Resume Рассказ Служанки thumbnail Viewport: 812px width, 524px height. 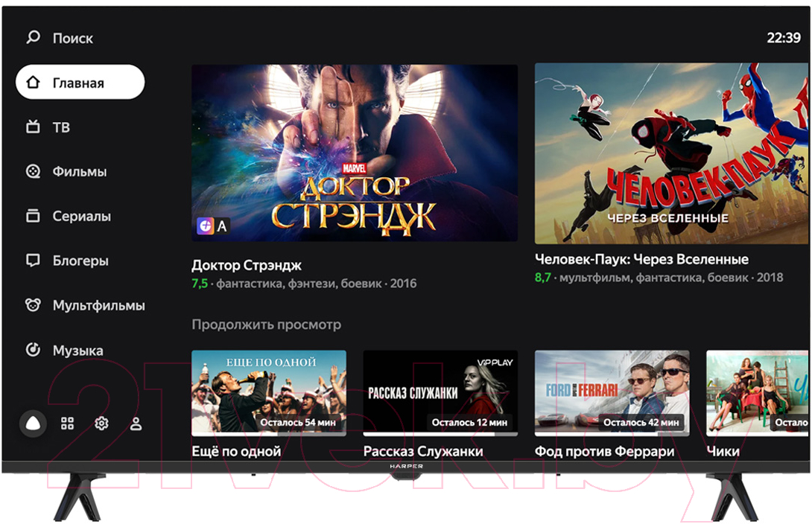[440, 393]
